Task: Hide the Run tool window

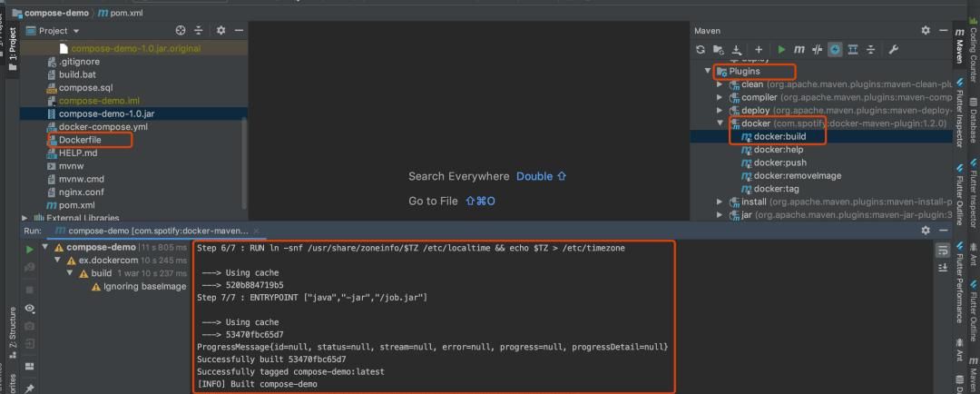Action: click(x=943, y=231)
